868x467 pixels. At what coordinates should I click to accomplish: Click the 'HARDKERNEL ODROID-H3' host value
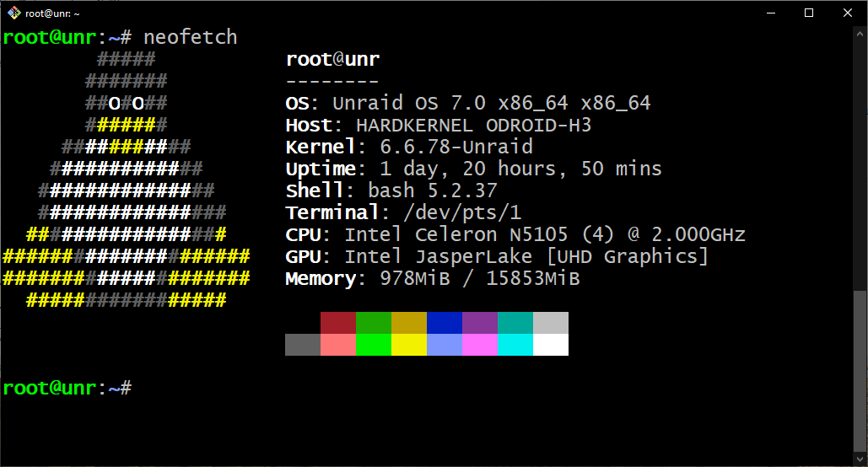pyautogui.click(x=474, y=125)
